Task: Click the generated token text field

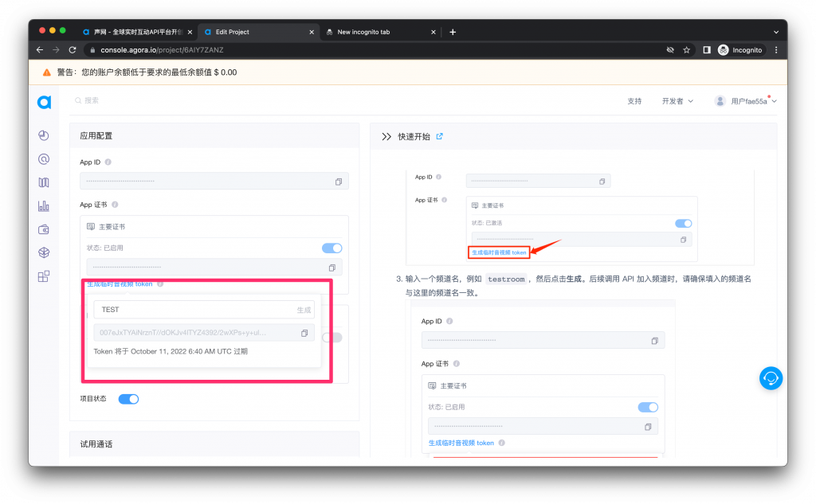Action: click(x=204, y=333)
